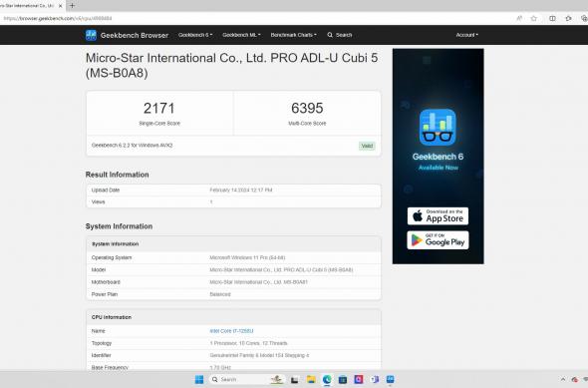Show hidden system tray icons
The height and width of the screenshot is (388, 588).
tap(563, 379)
